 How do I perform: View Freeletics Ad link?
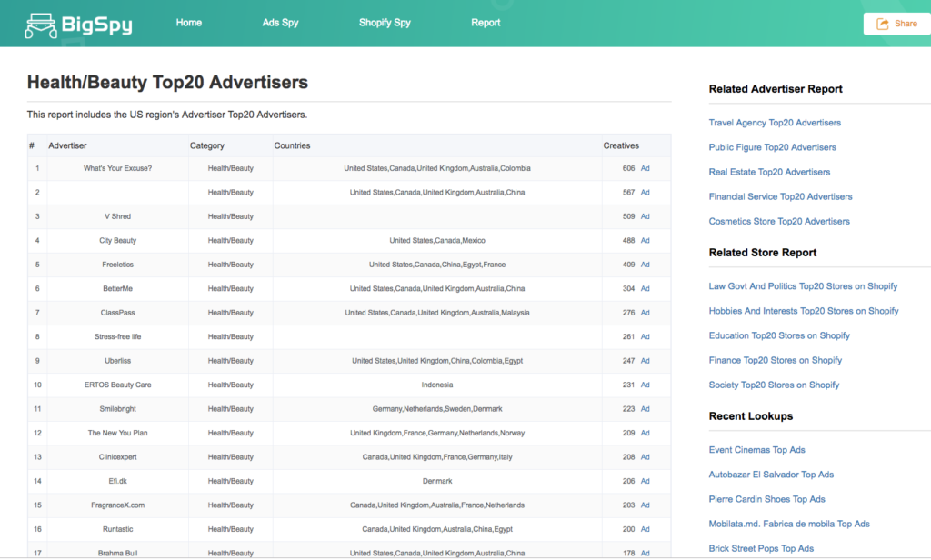[x=645, y=265]
